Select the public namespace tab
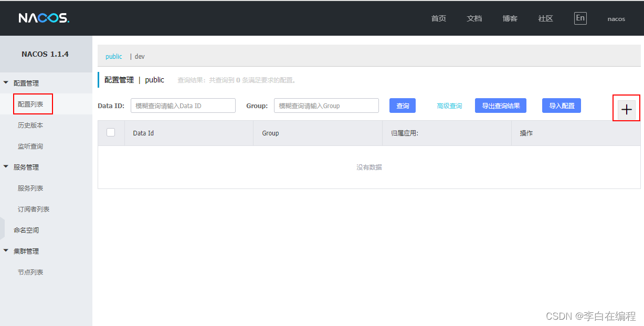The height and width of the screenshot is (326, 644). 113,56
